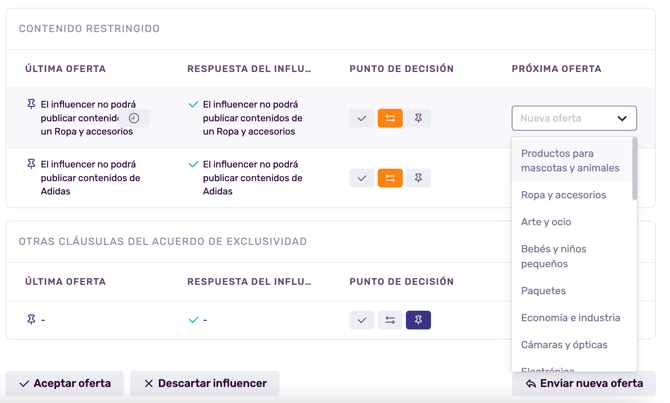The height and width of the screenshot is (403, 670).
Task: Click the checkmark button in the Otras cláusulas row
Action: pos(362,320)
